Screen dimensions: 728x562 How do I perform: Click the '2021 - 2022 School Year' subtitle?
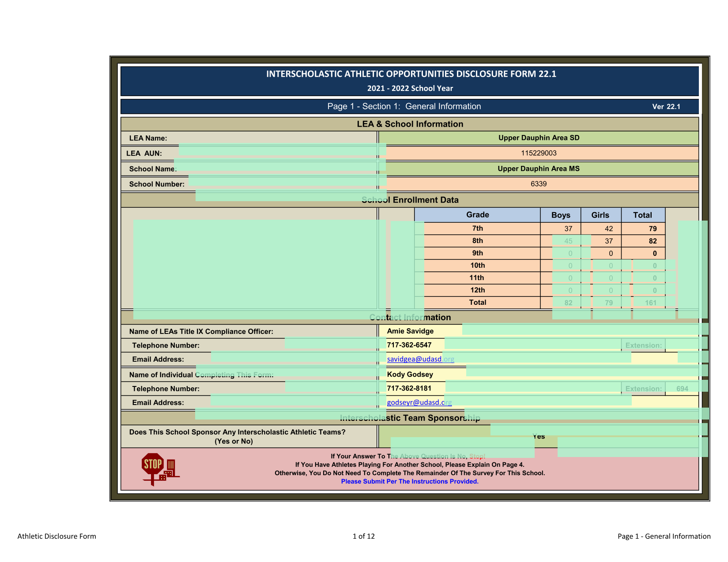[410, 88]
